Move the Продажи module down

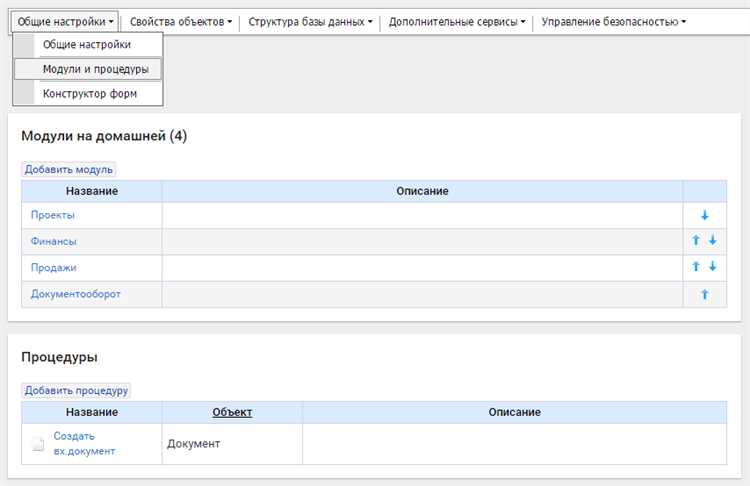pyautogui.click(x=713, y=266)
